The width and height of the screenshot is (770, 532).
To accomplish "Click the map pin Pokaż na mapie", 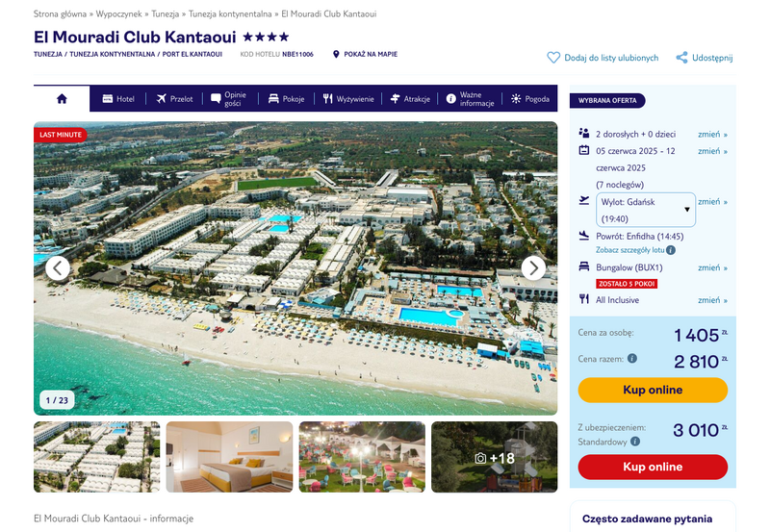I will click(336, 54).
